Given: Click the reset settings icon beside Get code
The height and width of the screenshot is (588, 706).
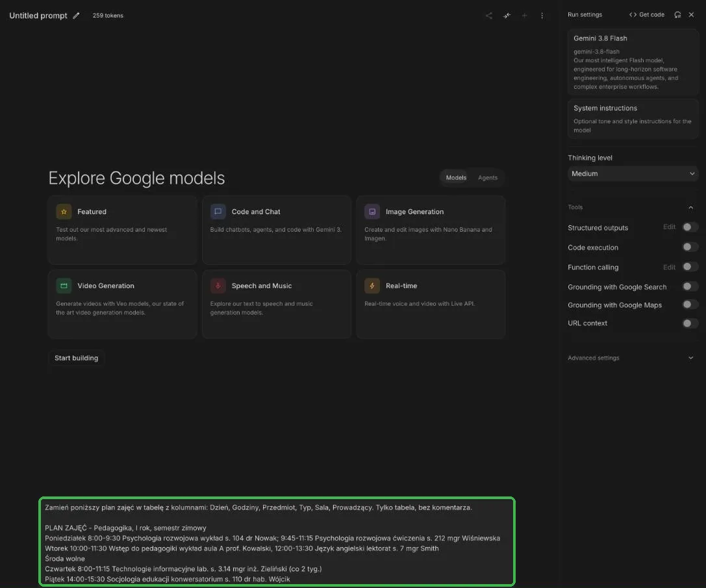Looking at the screenshot, I should coord(677,15).
